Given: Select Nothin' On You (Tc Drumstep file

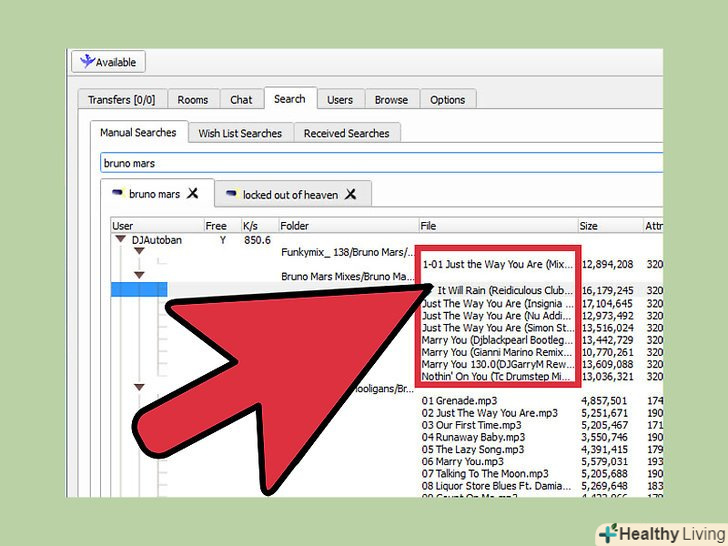Looking at the screenshot, I should click(x=496, y=376).
